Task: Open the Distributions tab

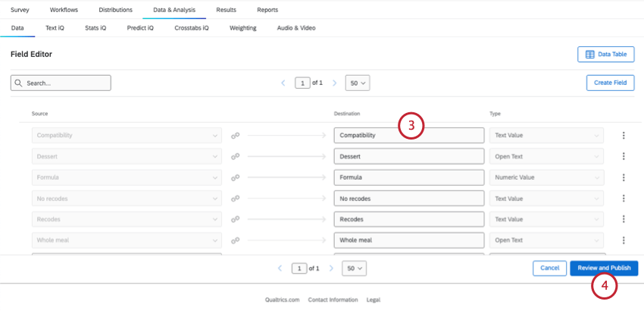Action: (115, 10)
